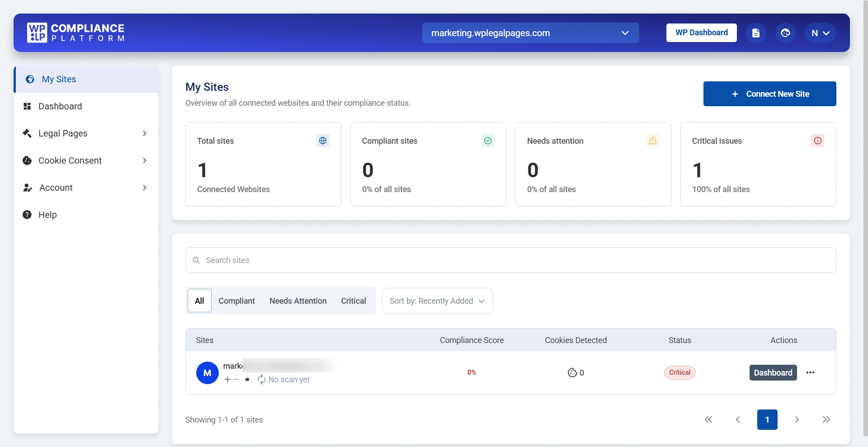The width and height of the screenshot is (868, 447).
Task: Expand the Cookie Consent chevron
Action: point(145,160)
